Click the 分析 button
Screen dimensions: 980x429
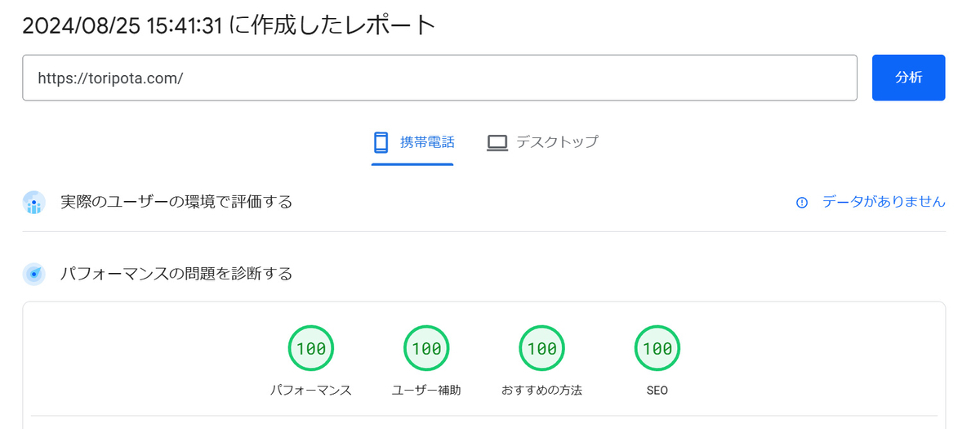908,78
